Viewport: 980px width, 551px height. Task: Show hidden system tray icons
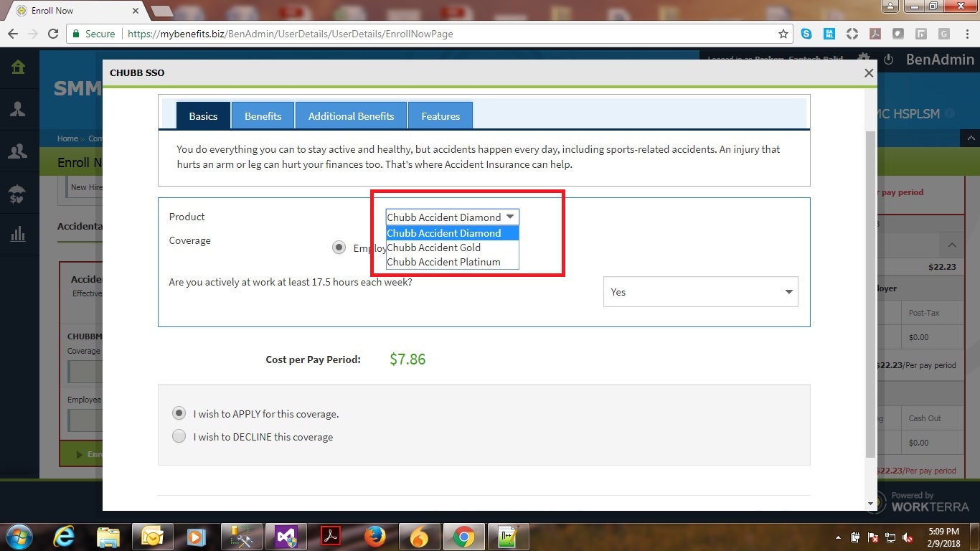coord(839,537)
